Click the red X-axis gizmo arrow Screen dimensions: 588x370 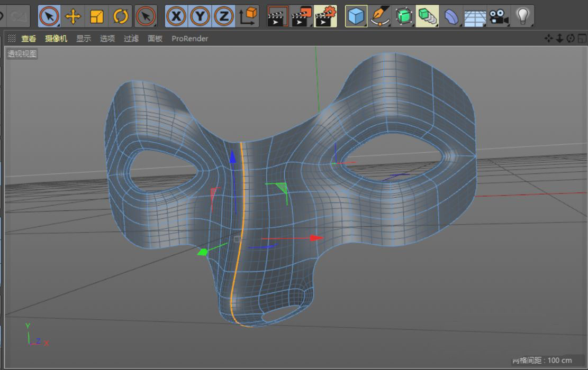click(x=316, y=238)
